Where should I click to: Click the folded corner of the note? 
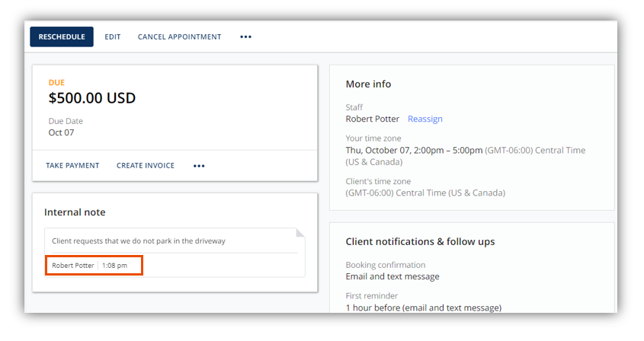pos(300,233)
